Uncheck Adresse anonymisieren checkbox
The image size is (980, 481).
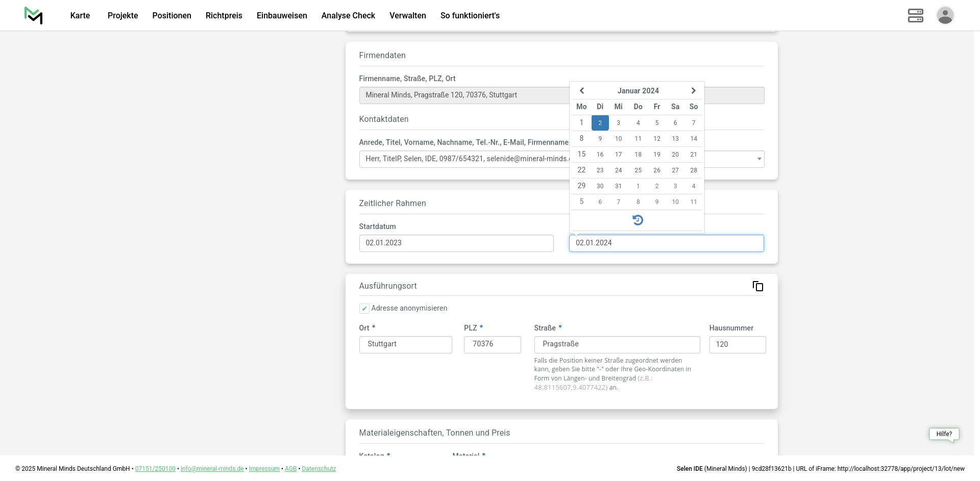[364, 309]
